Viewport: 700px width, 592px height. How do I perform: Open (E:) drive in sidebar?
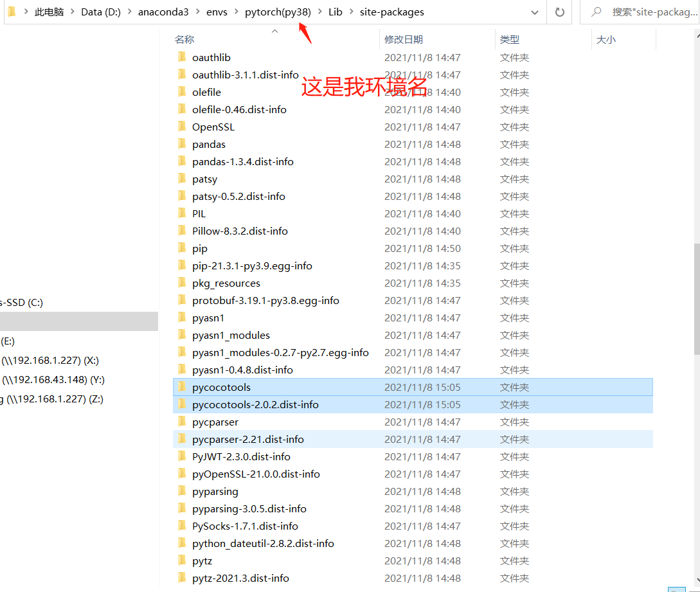click(x=8, y=341)
